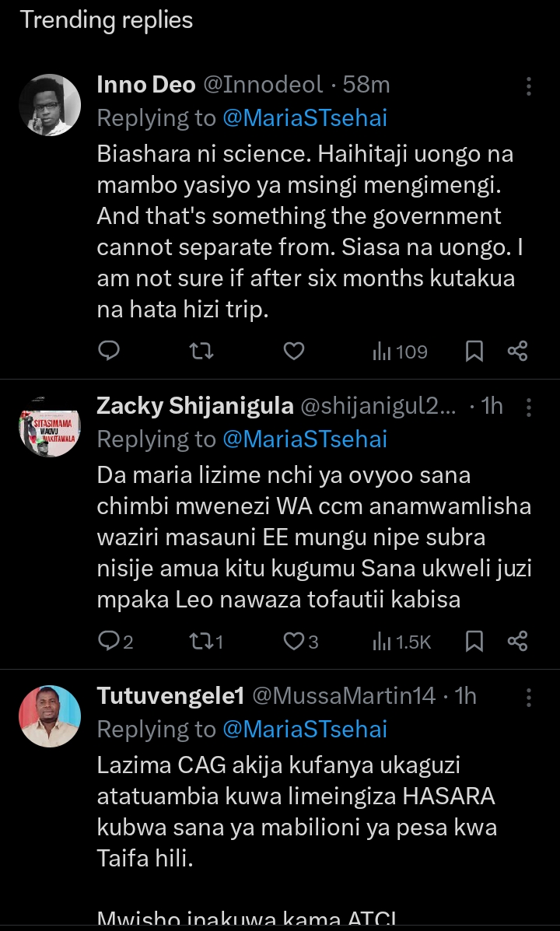560x931 pixels.
Task: Retweet Zacky Shijanigula's reply
Action: click(206, 641)
